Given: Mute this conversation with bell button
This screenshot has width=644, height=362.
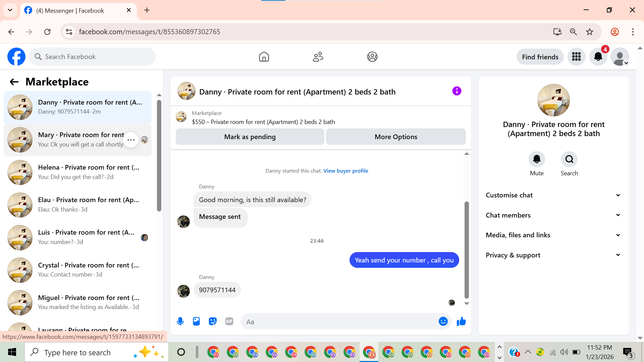Looking at the screenshot, I should [537, 159].
